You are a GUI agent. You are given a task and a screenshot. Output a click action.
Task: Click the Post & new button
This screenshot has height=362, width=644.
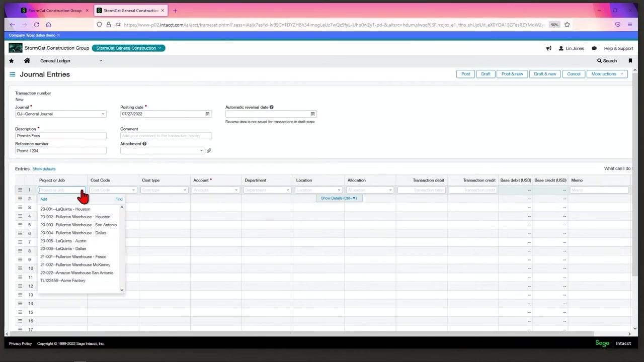512,74
